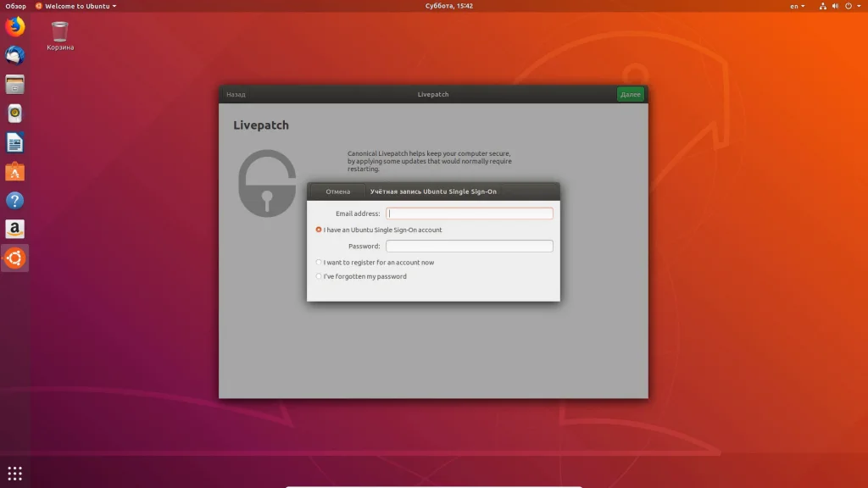
Task: Click the volume icon in top bar
Action: coord(835,6)
